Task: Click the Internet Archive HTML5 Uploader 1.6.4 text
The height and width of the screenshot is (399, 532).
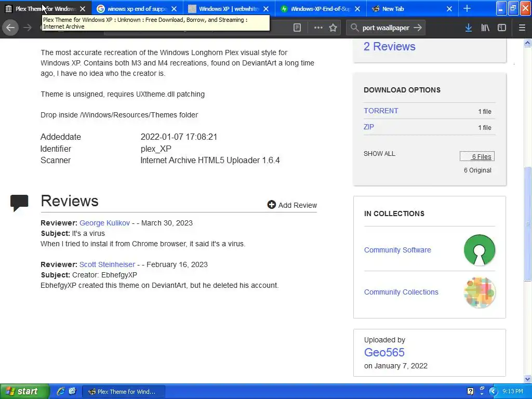Action: pyautogui.click(x=210, y=160)
